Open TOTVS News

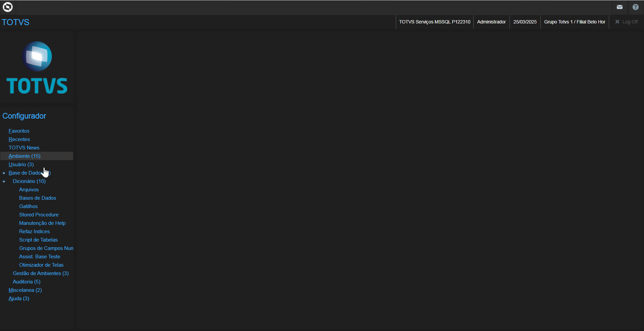pos(24,148)
